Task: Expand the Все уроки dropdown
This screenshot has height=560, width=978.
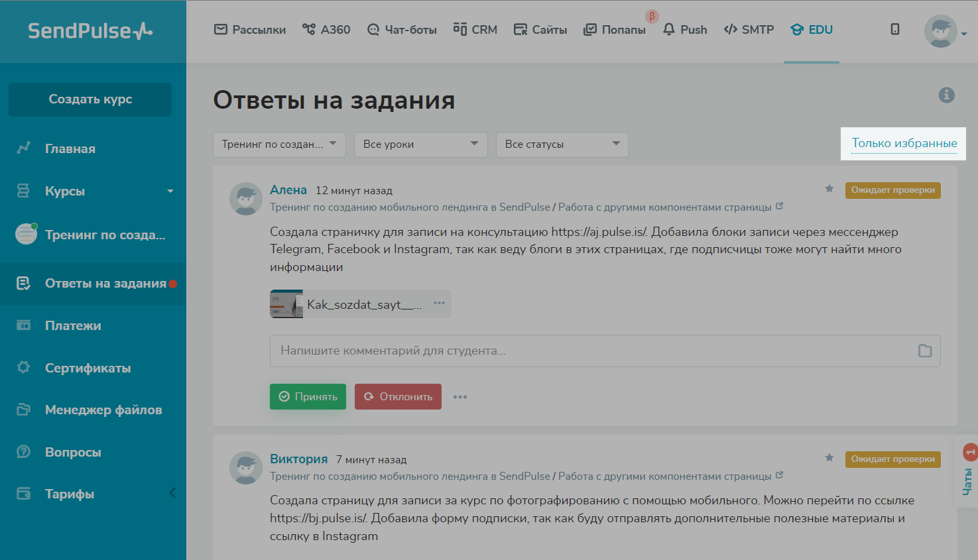Action: (x=421, y=144)
